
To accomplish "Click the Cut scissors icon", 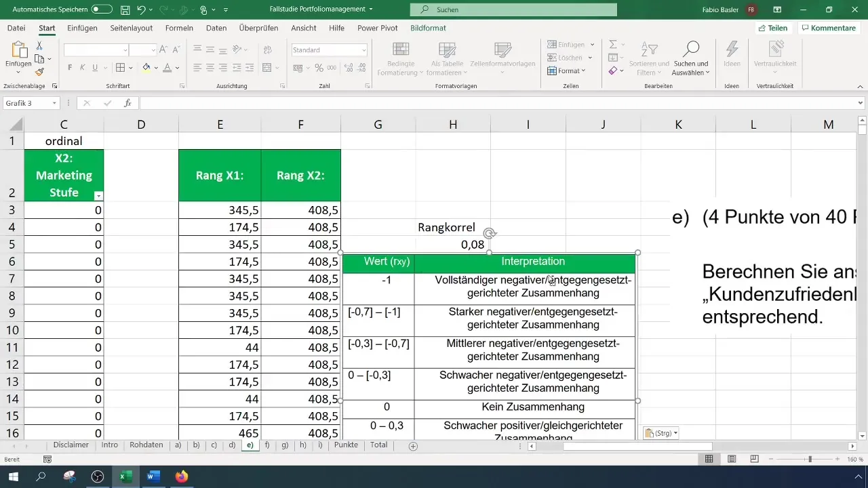I will point(39,46).
